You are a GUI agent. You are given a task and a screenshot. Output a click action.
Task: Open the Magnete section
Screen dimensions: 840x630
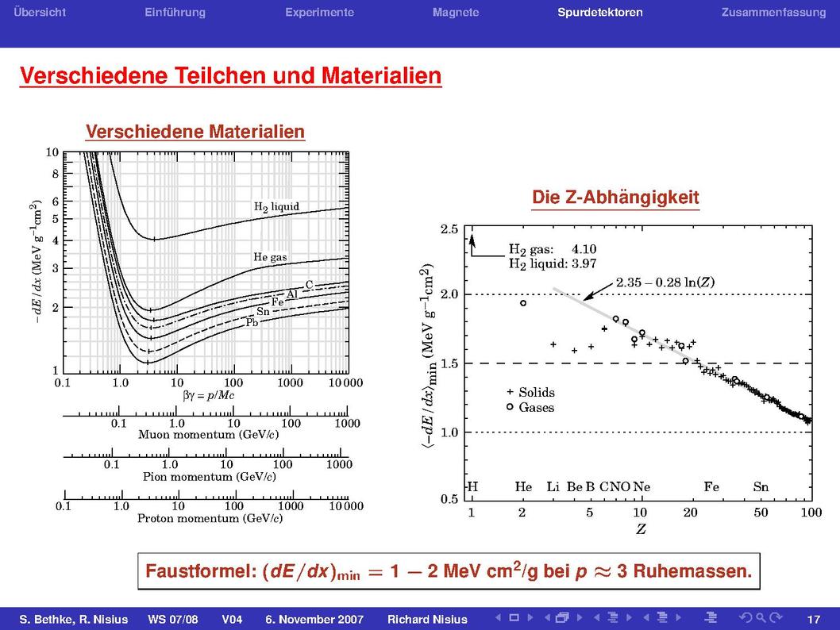456,12
